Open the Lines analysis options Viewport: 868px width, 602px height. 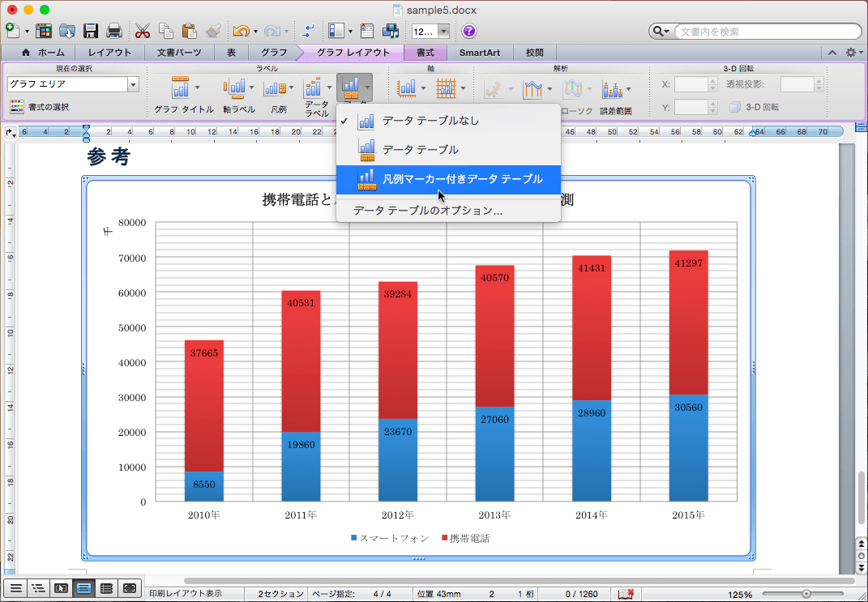(537, 88)
